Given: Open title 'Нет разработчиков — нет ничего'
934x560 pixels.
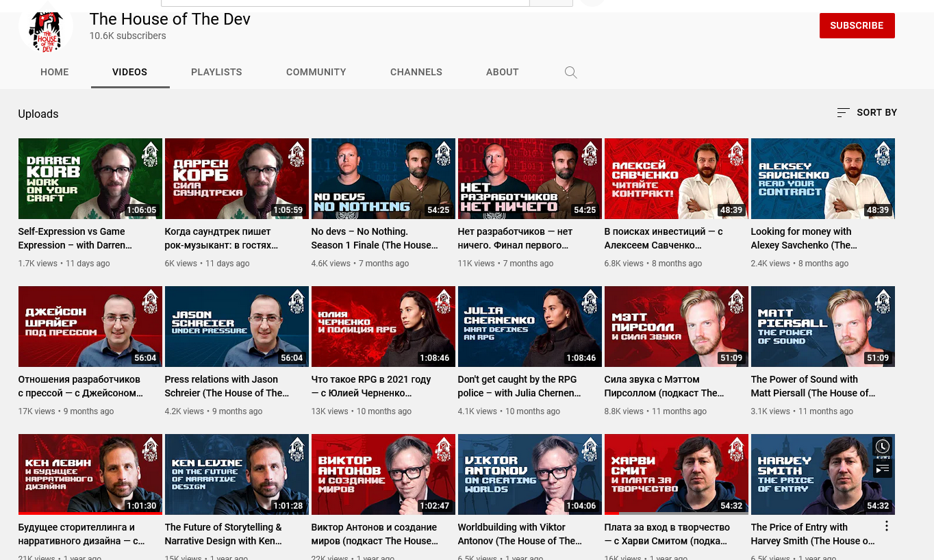Looking at the screenshot, I should click(x=515, y=238).
